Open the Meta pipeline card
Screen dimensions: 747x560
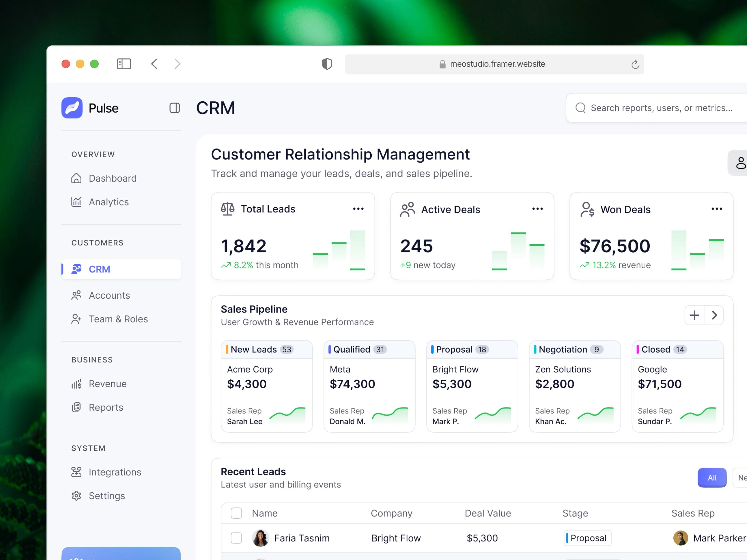369,386
